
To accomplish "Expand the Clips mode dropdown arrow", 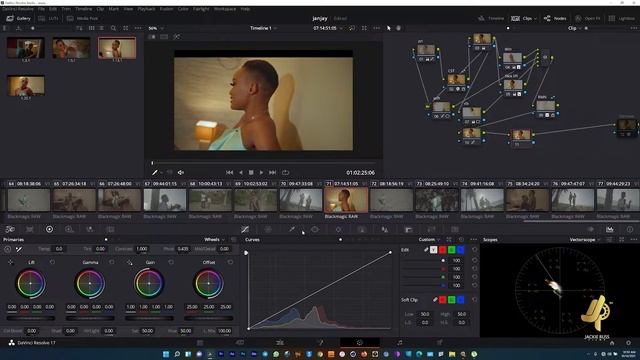I will (535, 18).
